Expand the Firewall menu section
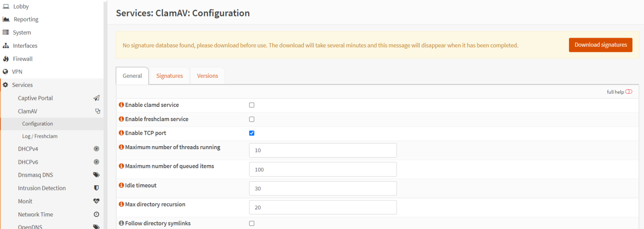 pyautogui.click(x=22, y=59)
